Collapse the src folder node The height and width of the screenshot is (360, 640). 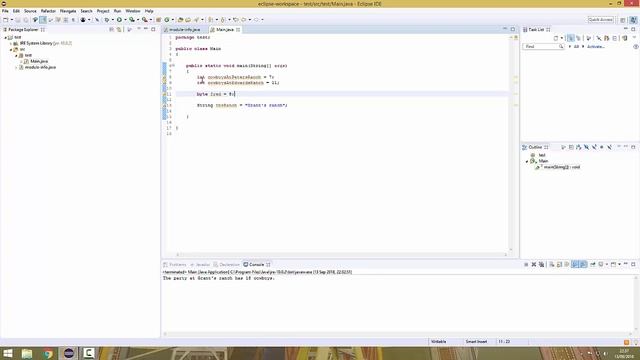11,49
